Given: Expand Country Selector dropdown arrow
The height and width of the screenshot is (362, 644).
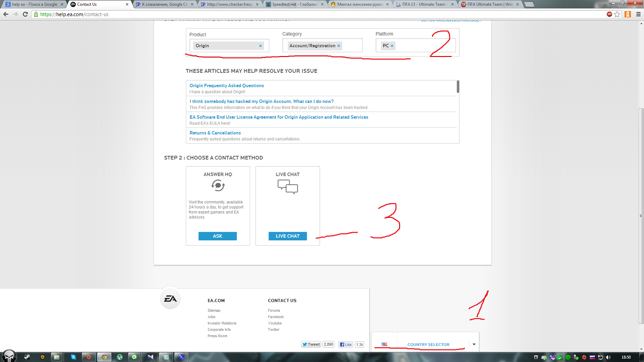Looking at the screenshot, I should pyautogui.click(x=474, y=344).
